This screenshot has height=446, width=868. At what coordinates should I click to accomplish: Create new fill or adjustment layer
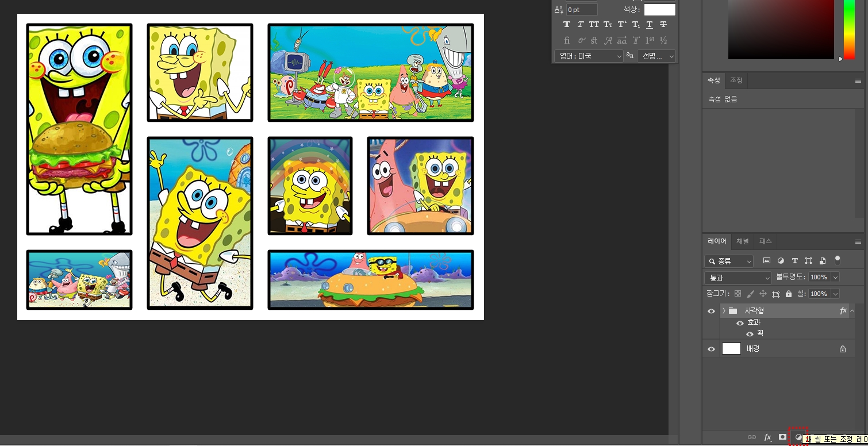pos(798,437)
